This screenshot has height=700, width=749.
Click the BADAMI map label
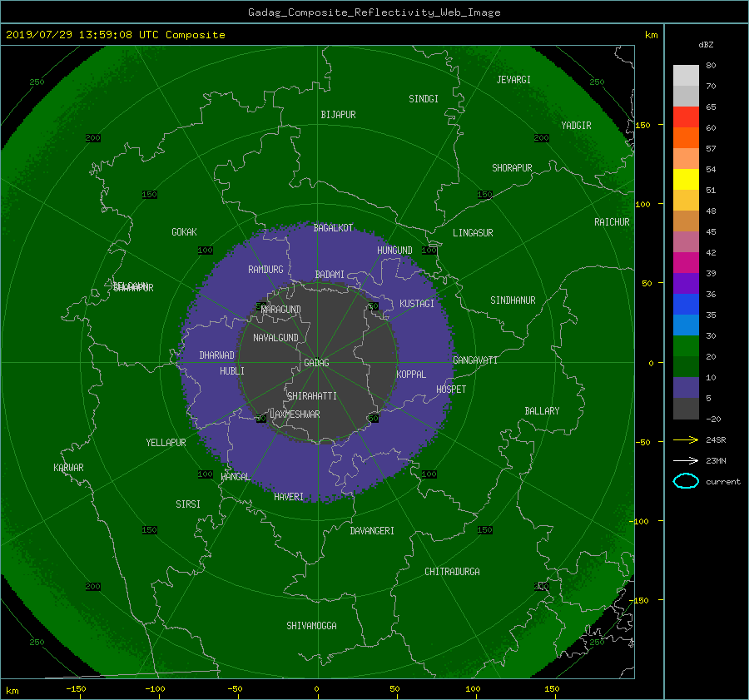330,275
